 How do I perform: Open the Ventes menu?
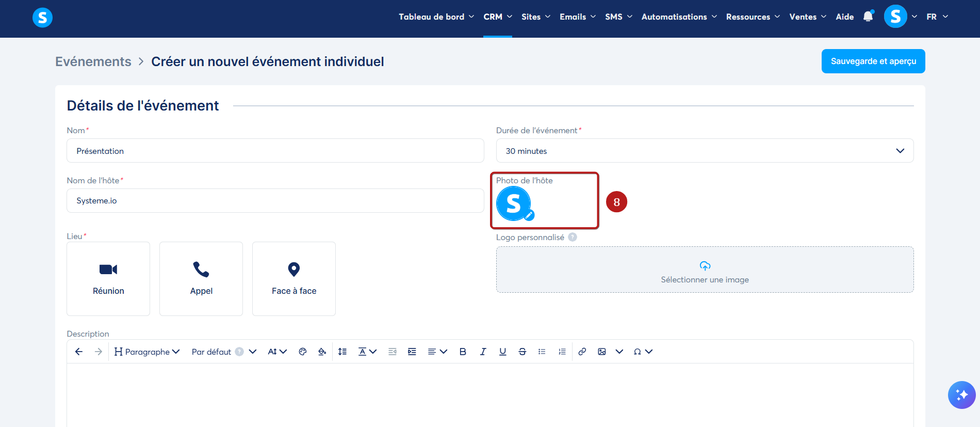[x=808, y=17]
